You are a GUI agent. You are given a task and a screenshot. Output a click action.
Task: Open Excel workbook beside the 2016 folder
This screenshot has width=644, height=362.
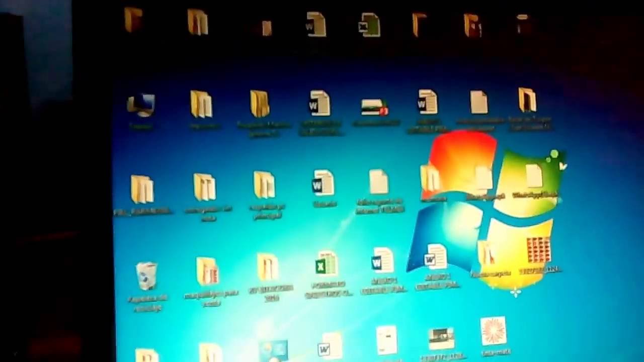(327, 263)
